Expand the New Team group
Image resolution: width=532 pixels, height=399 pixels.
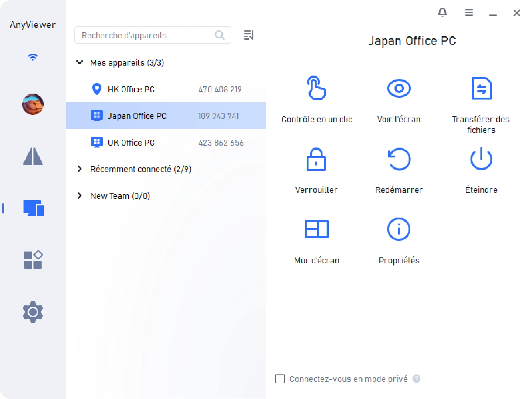point(80,195)
